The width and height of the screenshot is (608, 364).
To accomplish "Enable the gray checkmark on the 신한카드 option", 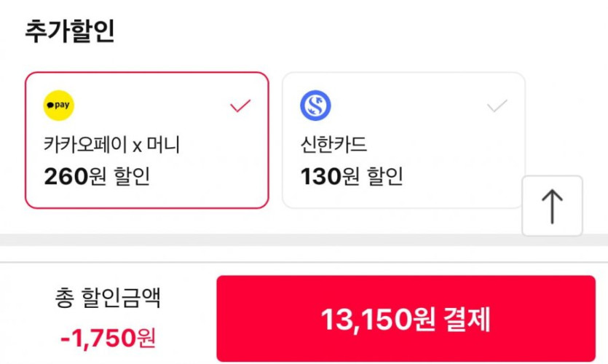I will click(497, 106).
